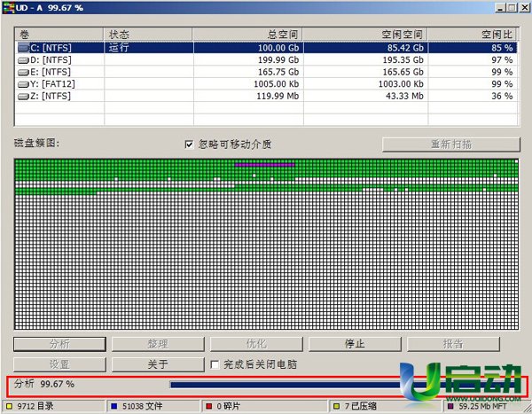Image resolution: width=532 pixels, height=414 pixels.
Task: Sort by the 卷 column header
Action: 59,35
